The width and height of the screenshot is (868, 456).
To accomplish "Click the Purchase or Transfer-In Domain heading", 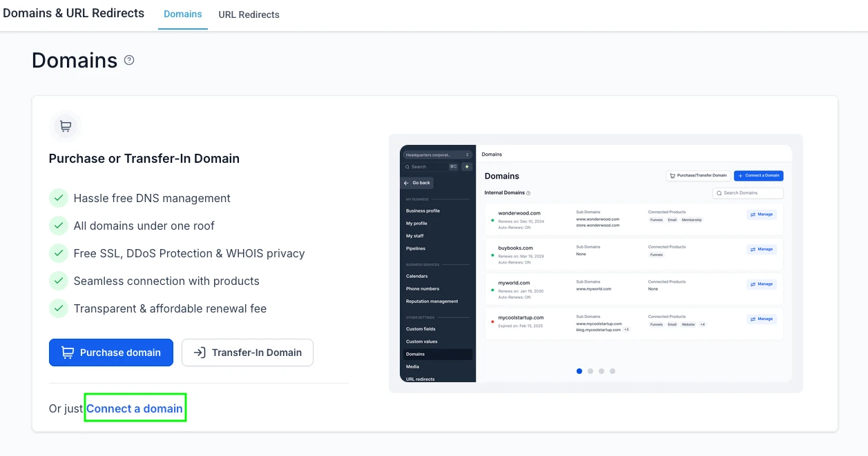I will coord(144,158).
